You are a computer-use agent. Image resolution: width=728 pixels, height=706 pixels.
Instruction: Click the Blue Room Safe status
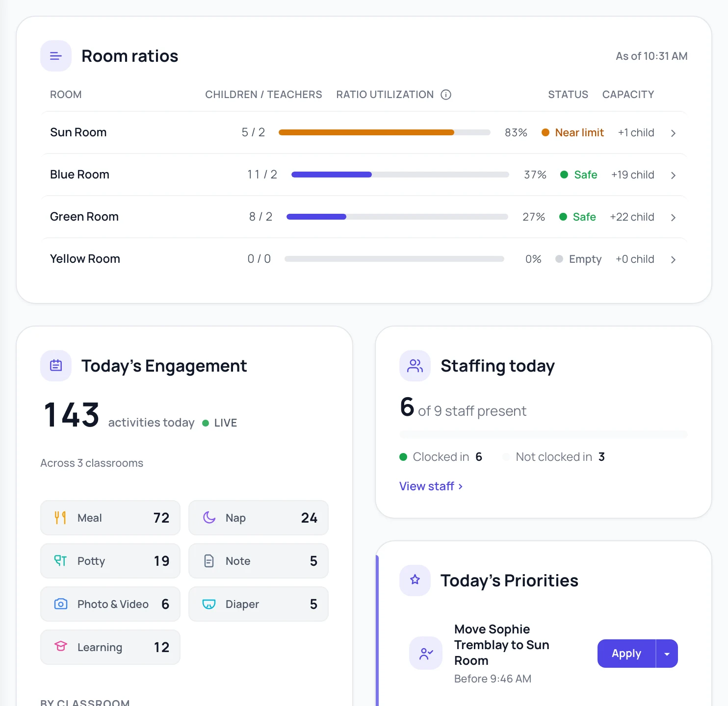(x=579, y=175)
